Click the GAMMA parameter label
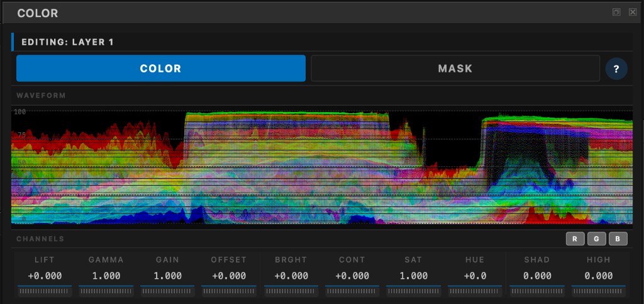644x304 pixels. pyautogui.click(x=106, y=260)
